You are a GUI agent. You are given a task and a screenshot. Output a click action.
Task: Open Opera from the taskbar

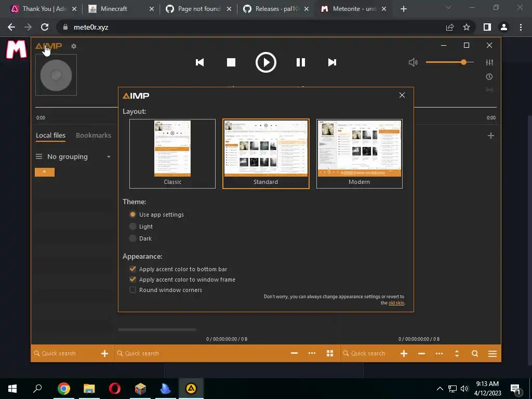115,389
